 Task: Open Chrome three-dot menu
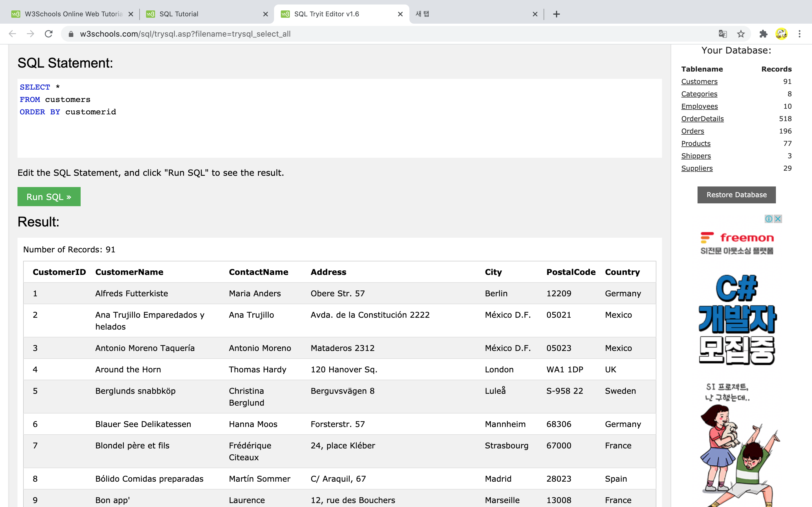800,34
